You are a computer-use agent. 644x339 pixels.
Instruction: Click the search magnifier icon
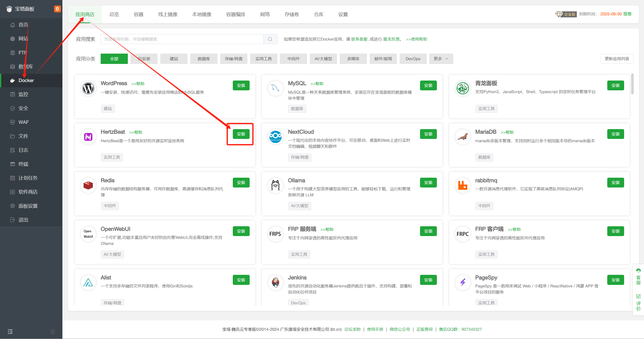pyautogui.click(x=270, y=39)
